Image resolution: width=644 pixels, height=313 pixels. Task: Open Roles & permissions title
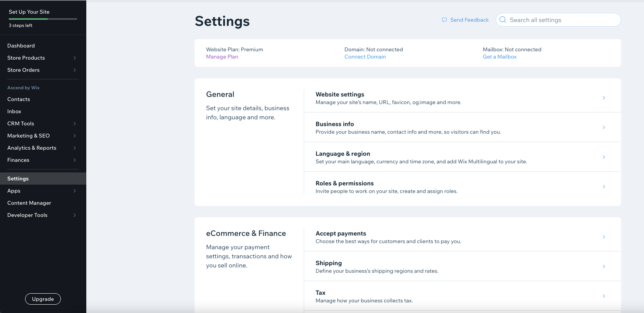344,183
